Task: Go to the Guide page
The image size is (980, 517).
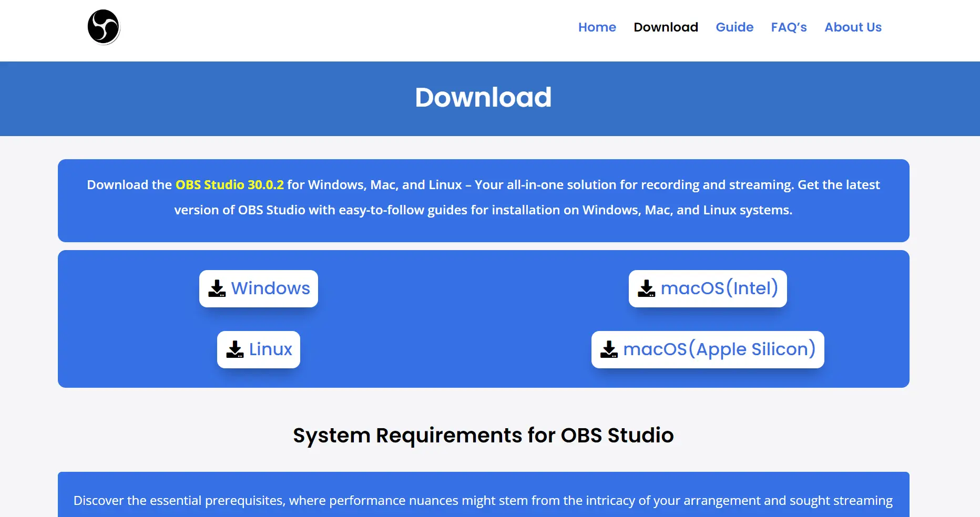Action: 734,27
